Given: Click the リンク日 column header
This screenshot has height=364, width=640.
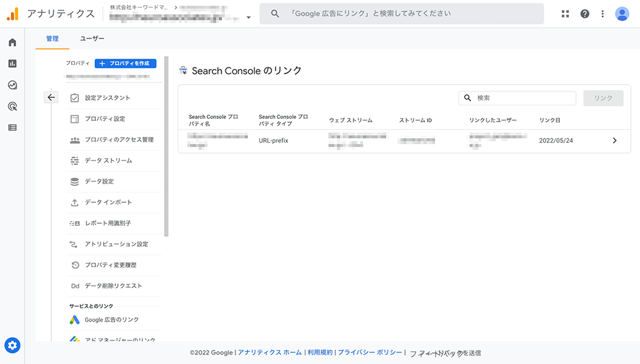Looking at the screenshot, I should [549, 120].
